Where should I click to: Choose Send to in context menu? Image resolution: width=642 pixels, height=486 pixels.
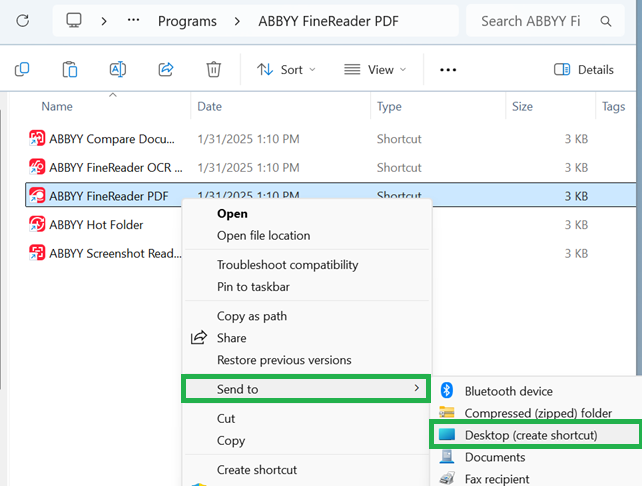click(x=306, y=389)
